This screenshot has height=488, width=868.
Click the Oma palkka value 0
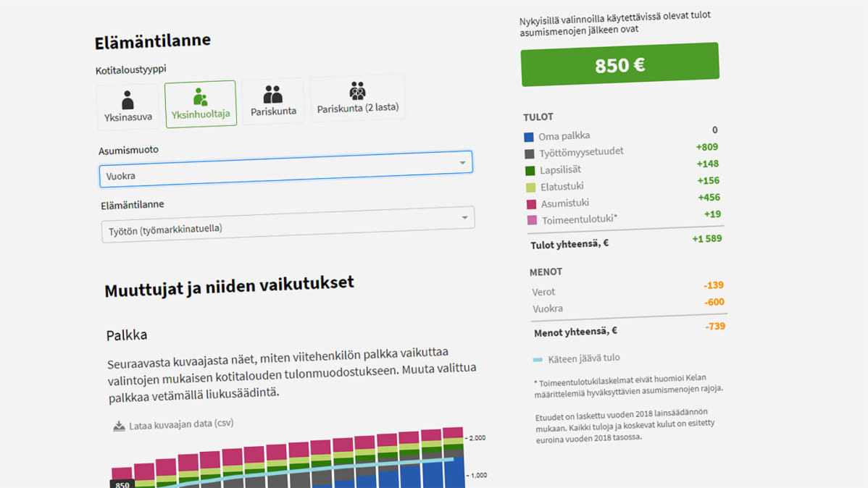714,130
